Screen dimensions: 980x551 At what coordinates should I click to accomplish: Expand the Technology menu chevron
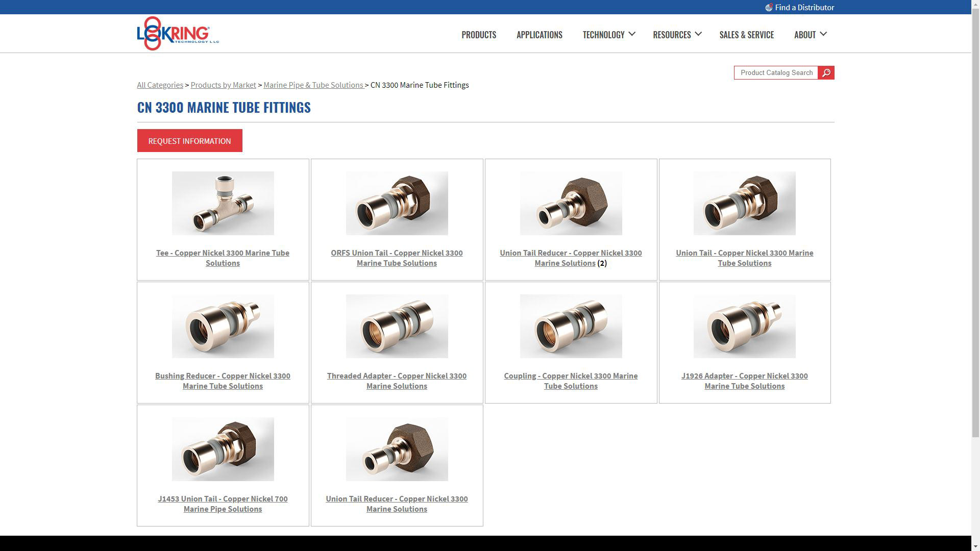click(x=632, y=34)
